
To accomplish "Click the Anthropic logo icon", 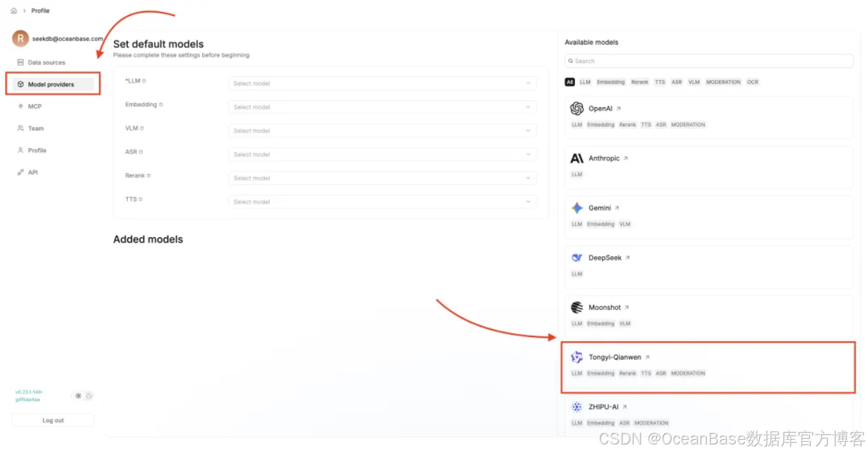I will (577, 159).
